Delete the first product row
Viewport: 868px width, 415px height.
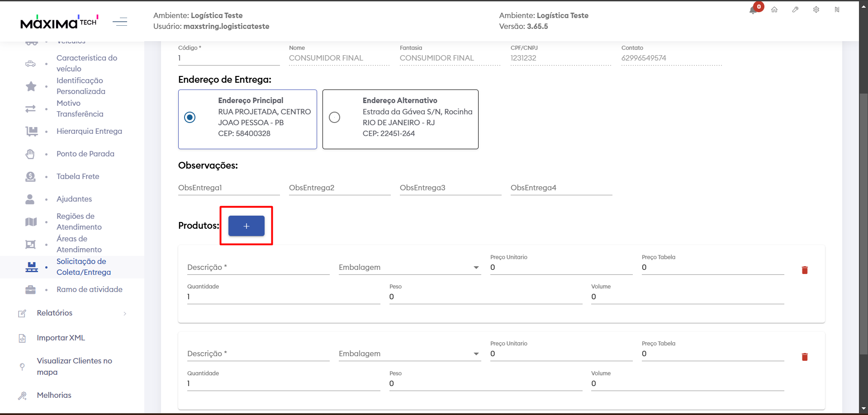[x=805, y=270]
